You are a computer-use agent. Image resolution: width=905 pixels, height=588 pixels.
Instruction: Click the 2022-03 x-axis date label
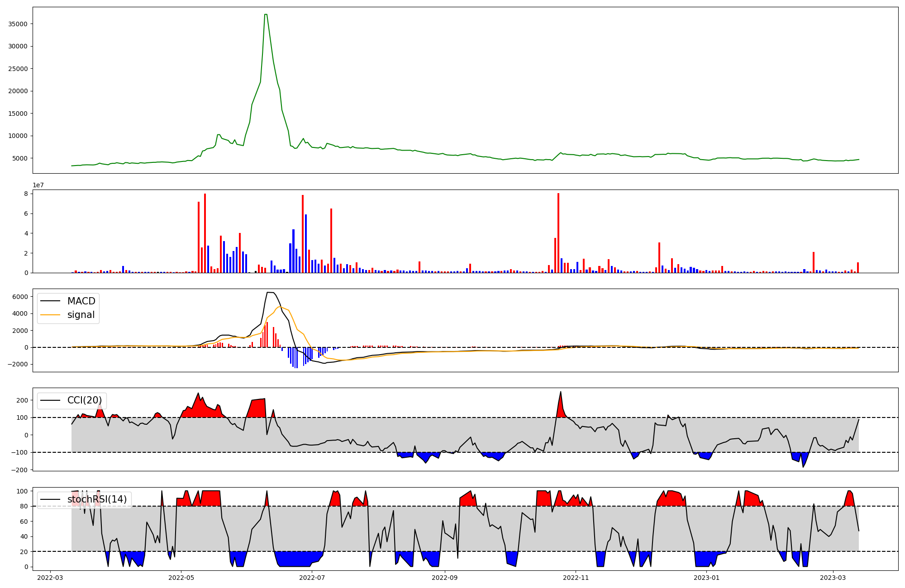point(50,578)
